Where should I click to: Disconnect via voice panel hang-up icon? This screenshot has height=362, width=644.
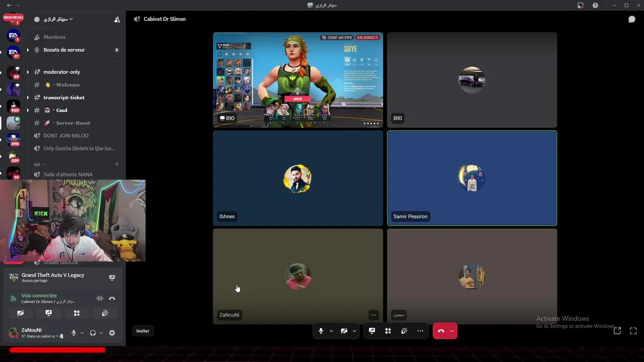tap(112, 298)
